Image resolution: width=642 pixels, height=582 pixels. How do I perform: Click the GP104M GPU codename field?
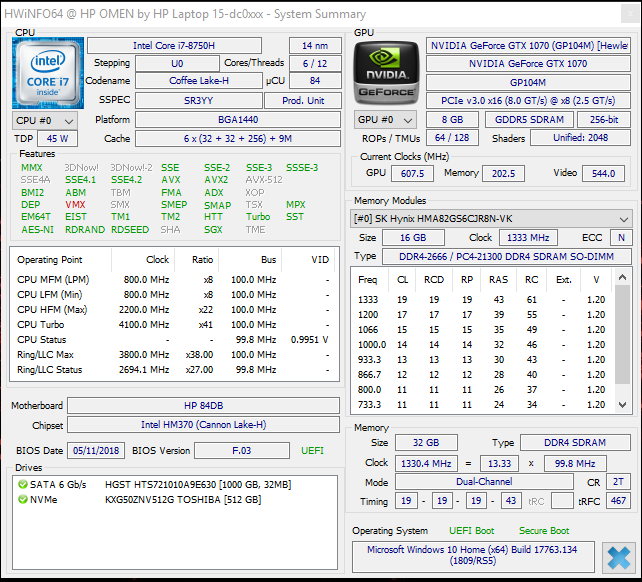[x=528, y=82]
